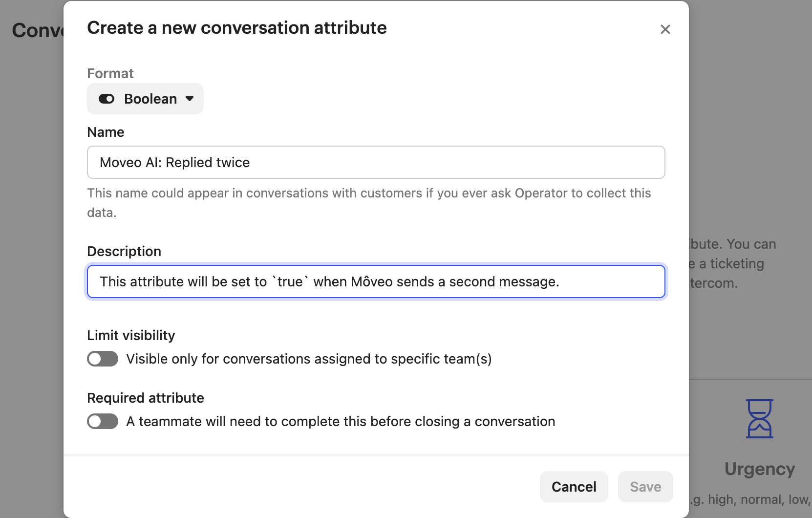Open the Boolean format dropdown
Screen dimensions: 812x518
pos(145,99)
